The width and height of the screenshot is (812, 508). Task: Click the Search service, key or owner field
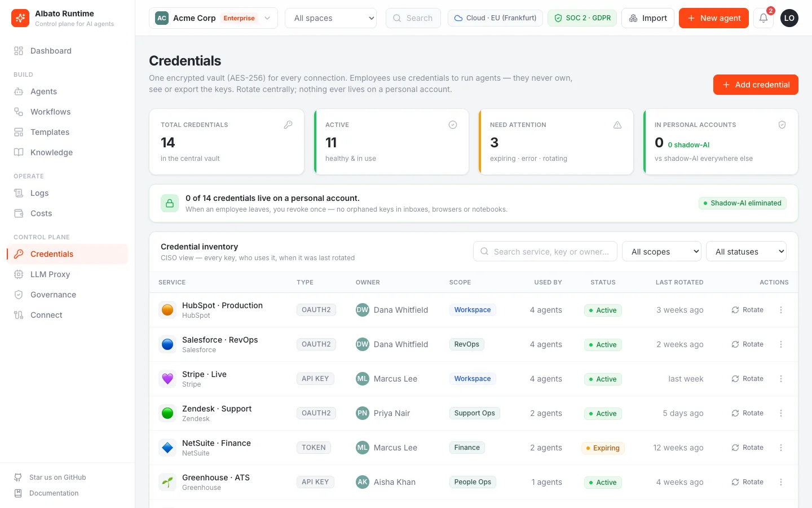tap(545, 252)
